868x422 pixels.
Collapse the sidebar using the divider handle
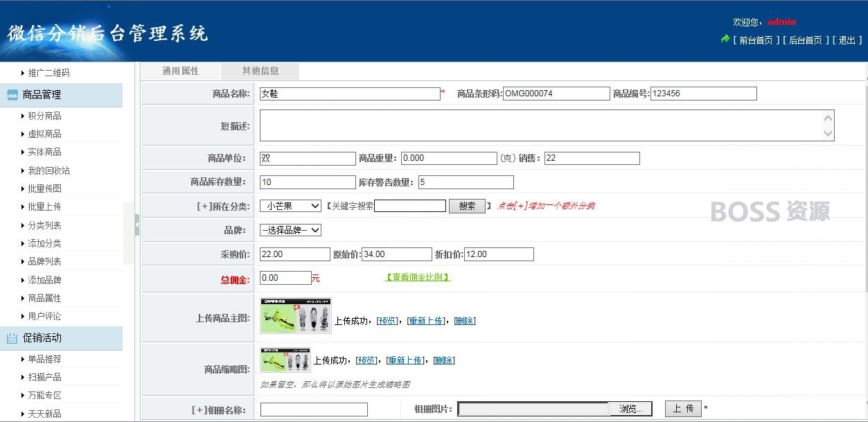pos(136,225)
